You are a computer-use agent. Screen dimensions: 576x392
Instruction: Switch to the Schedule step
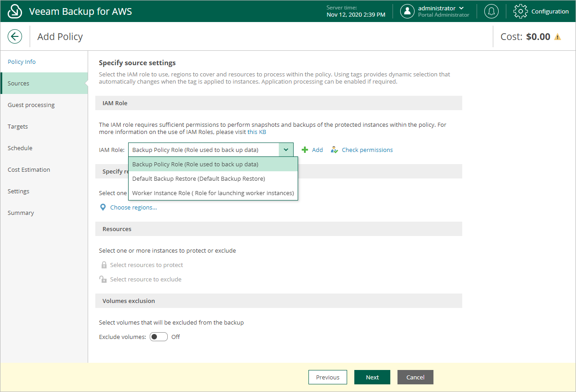coord(44,148)
